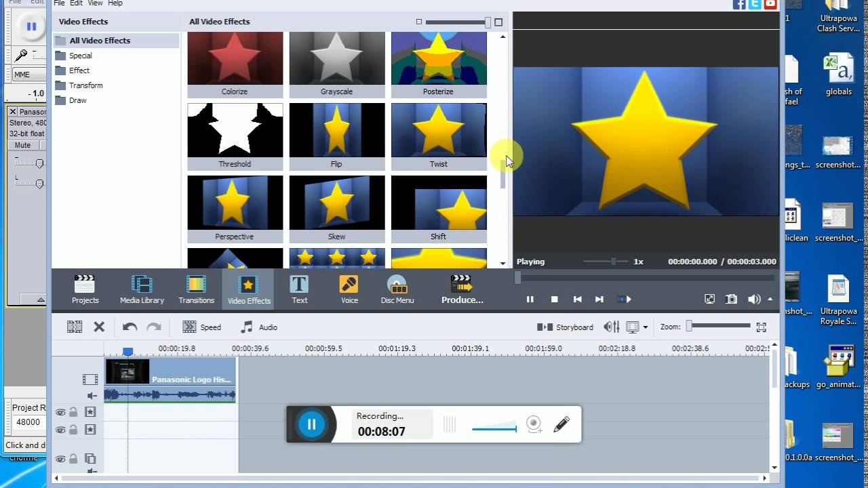Image resolution: width=868 pixels, height=488 pixels.
Task: Delete the selected timeline item with the X icon
Action: point(99,327)
